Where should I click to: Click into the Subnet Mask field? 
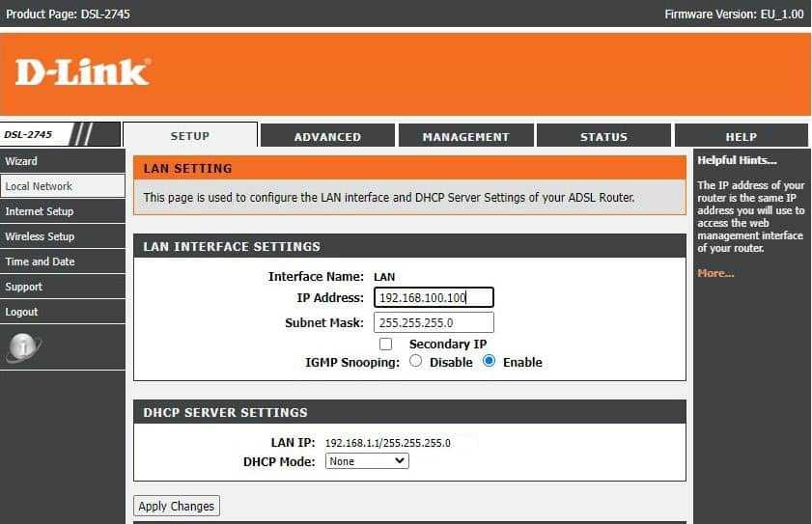click(x=434, y=322)
